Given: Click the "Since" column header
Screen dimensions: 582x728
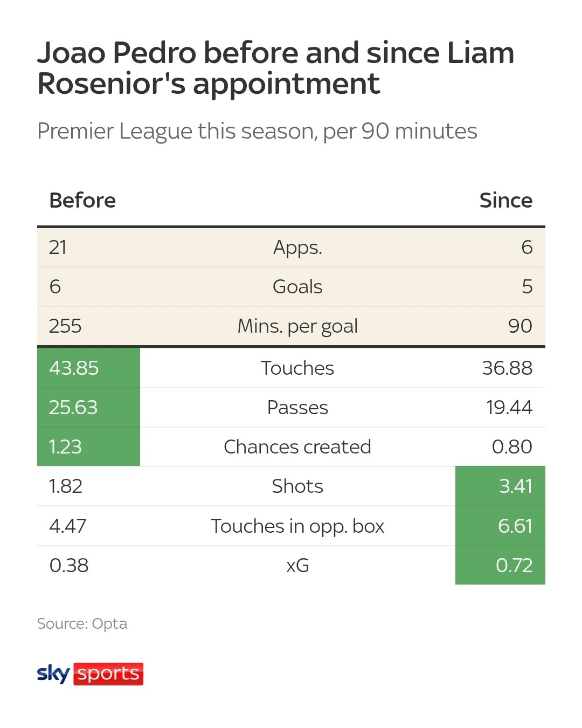Looking at the screenshot, I should point(505,200).
